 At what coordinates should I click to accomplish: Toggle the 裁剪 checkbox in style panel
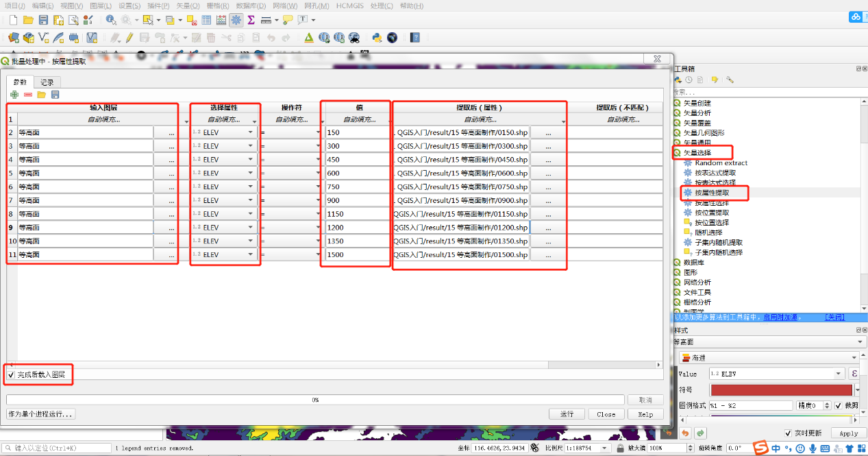[838, 405]
